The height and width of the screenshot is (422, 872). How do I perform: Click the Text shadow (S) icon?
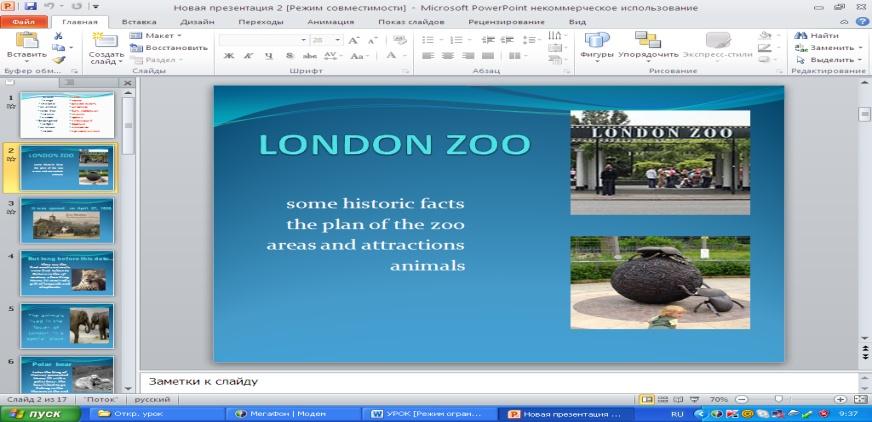coord(289,56)
